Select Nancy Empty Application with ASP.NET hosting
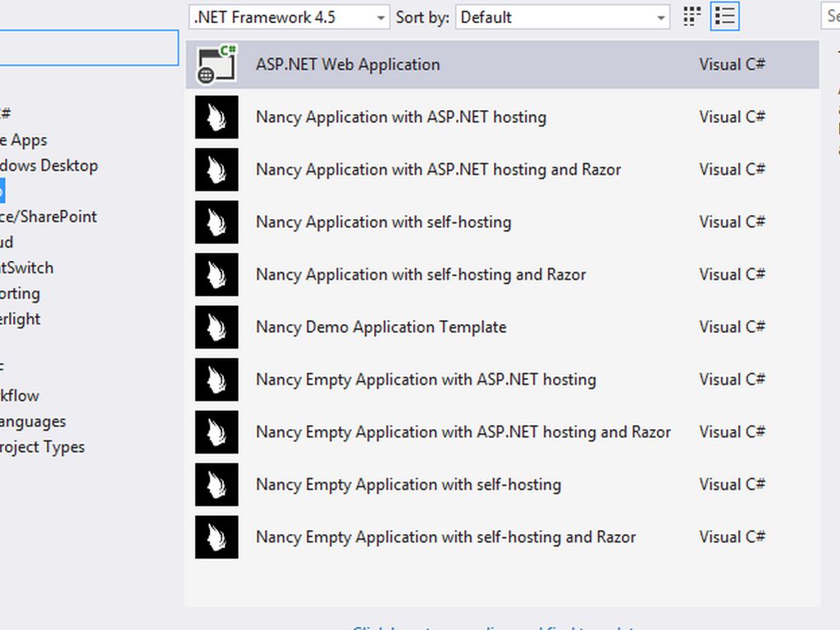 click(x=426, y=379)
